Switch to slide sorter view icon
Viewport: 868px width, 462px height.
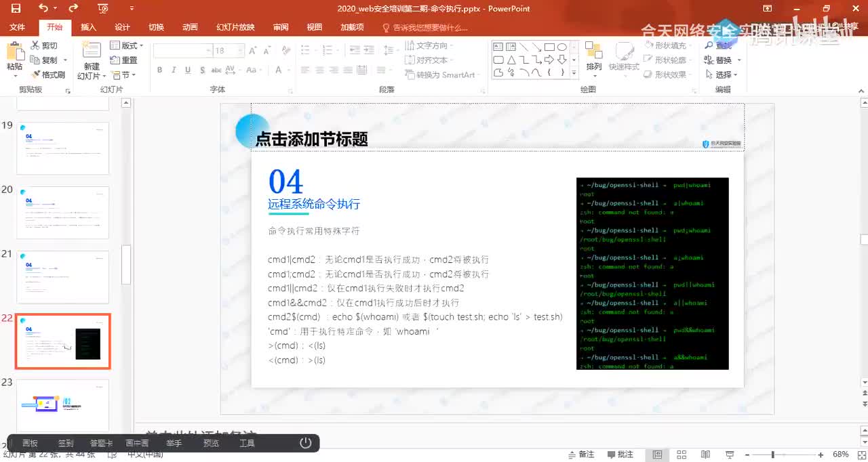pos(682,455)
